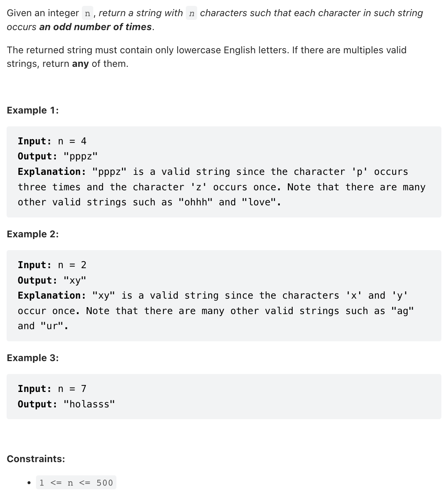Viewport: 448px width, 504px height.
Task: Click the string "ohhh" in Example 1 explanation
Action: 195,202
